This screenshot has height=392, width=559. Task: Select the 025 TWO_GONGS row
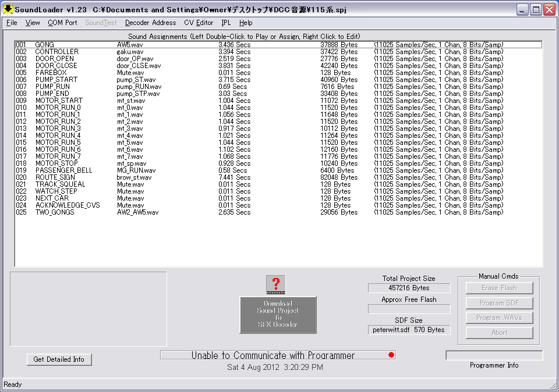278,212
